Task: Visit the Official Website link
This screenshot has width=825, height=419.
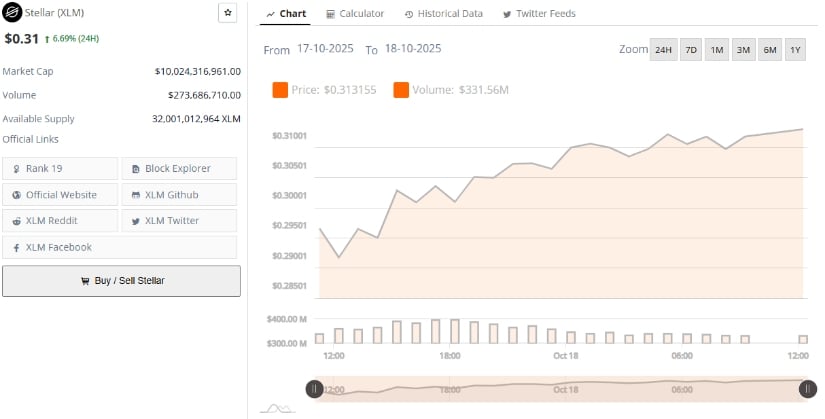Action: coord(61,194)
